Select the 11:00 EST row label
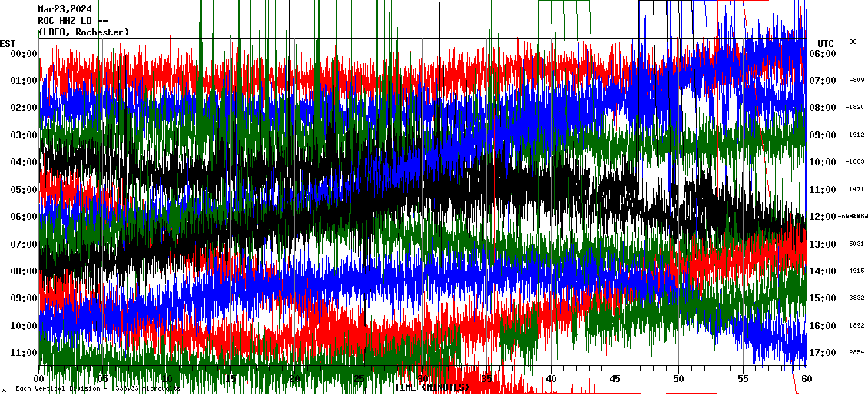This screenshot has height=399, width=868. (23, 353)
